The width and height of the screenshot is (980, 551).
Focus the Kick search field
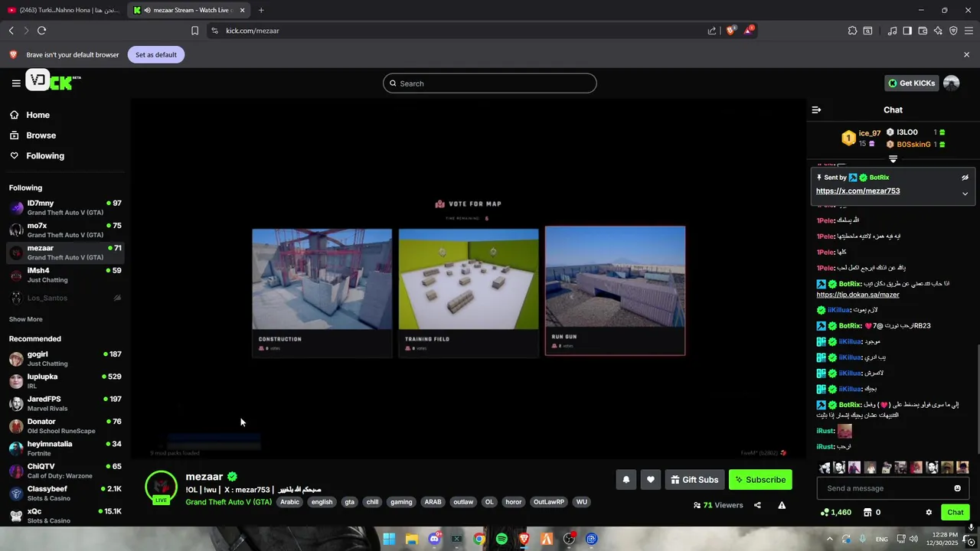pos(490,83)
